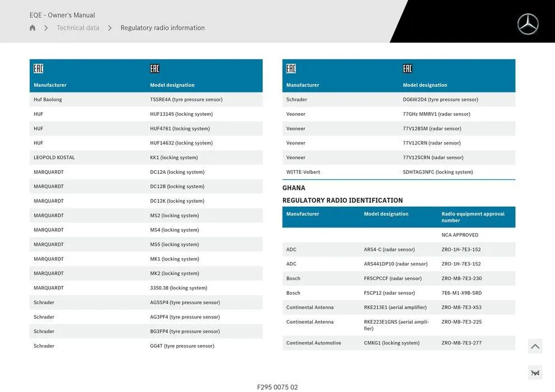Click the NCA APPROVED table cell
The image size is (555, 392).
click(x=460, y=235)
